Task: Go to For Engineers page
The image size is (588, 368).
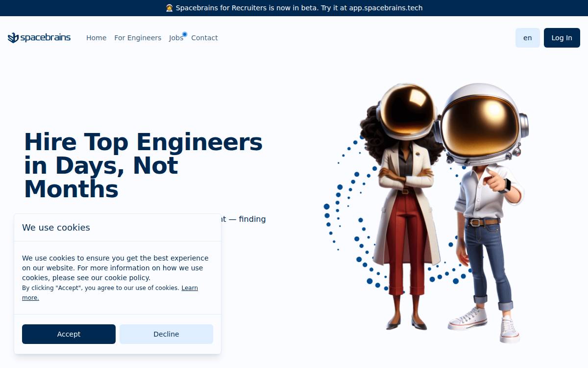Action: pyautogui.click(x=138, y=38)
